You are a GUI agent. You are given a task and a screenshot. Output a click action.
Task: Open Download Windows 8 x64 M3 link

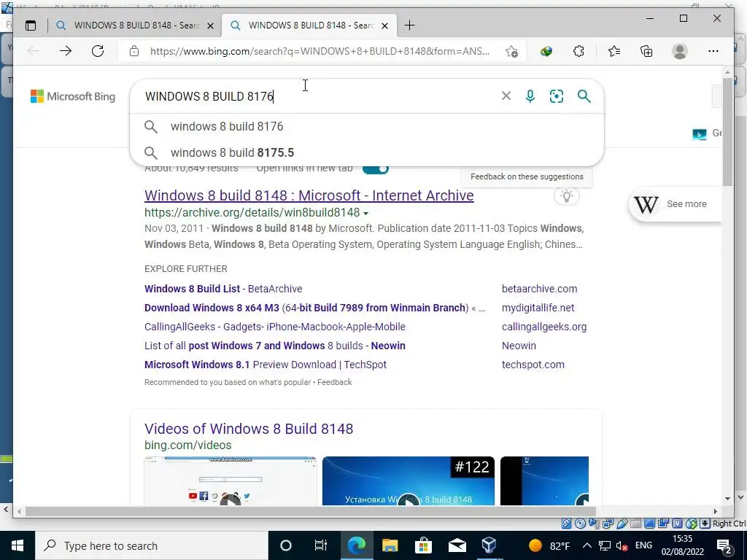point(315,308)
